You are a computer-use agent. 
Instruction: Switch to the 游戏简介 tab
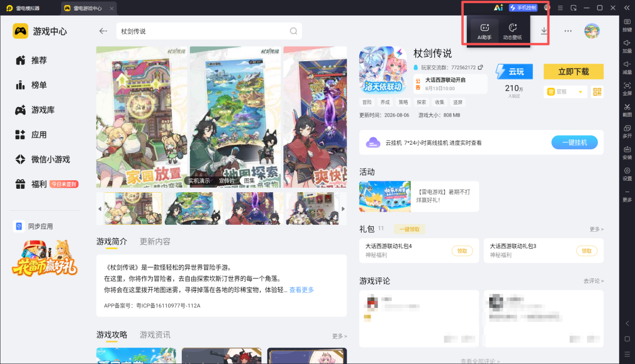[112, 241]
